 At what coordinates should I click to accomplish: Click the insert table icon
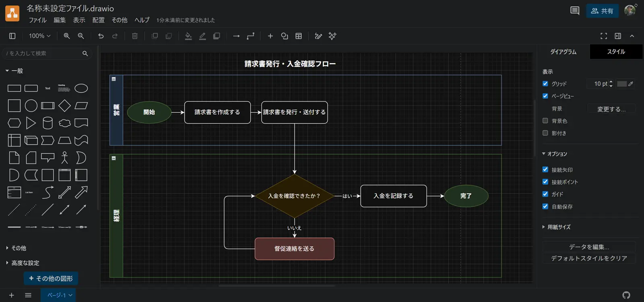299,36
